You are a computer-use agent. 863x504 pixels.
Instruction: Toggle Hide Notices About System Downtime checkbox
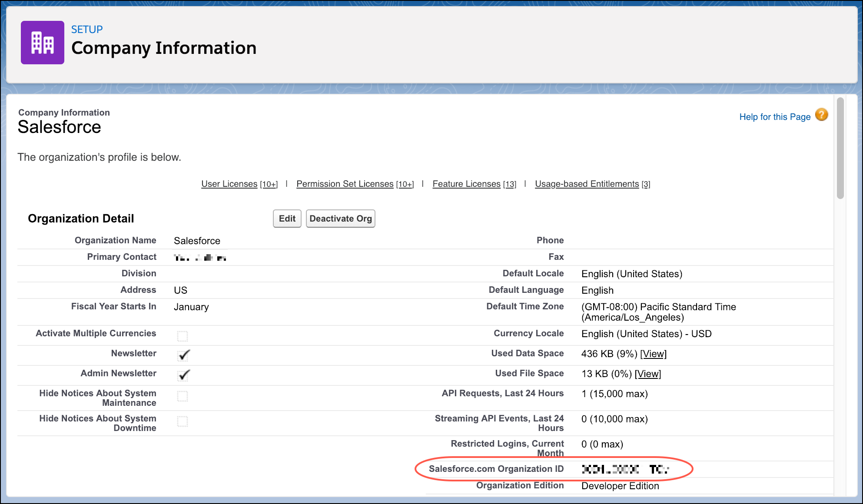point(183,421)
